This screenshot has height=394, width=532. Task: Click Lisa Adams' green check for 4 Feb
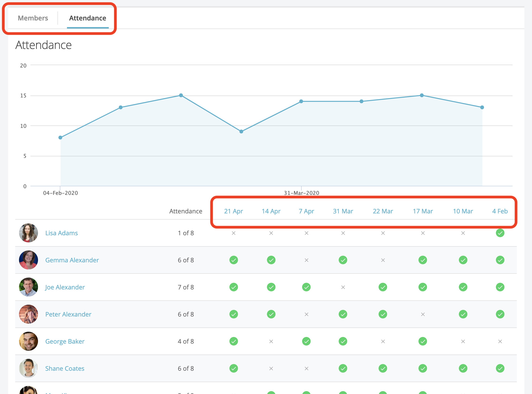(x=500, y=233)
